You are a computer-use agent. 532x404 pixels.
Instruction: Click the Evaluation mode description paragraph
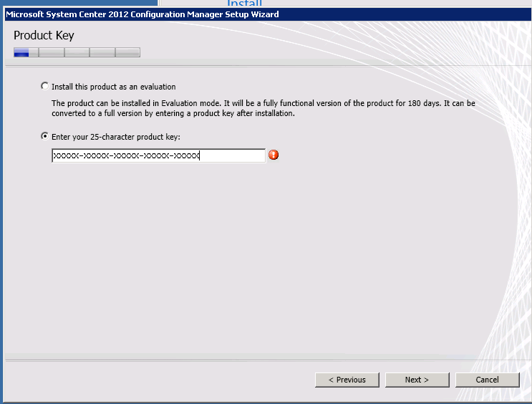[263, 108]
